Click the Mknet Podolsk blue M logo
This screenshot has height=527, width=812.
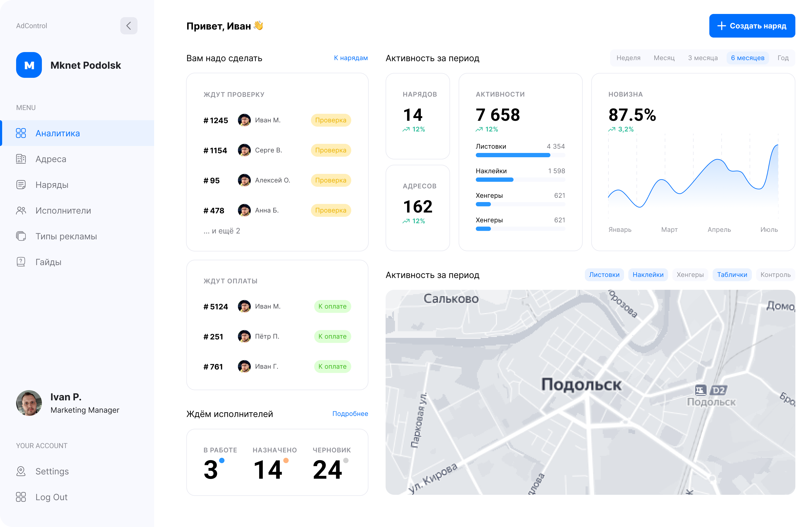point(29,65)
